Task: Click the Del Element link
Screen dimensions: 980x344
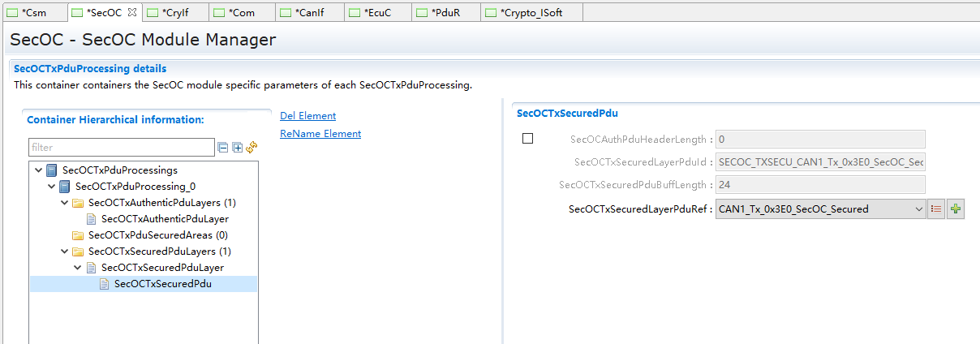Action: [x=307, y=116]
